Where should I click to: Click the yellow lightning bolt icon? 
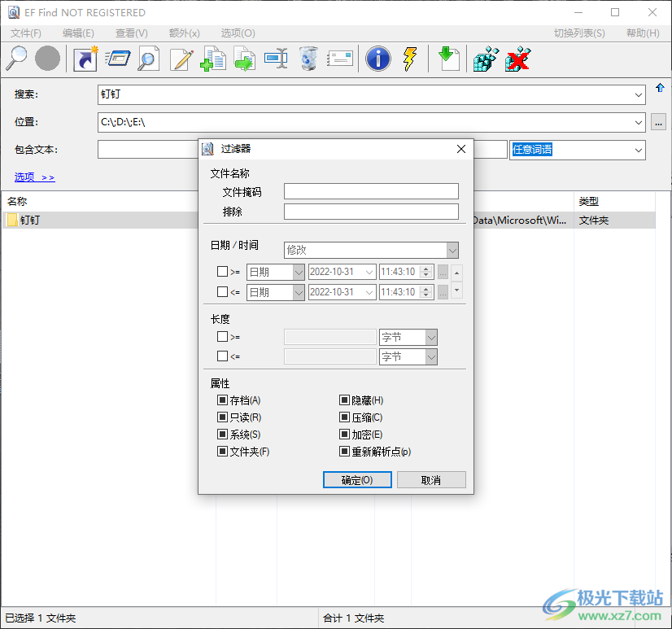410,59
